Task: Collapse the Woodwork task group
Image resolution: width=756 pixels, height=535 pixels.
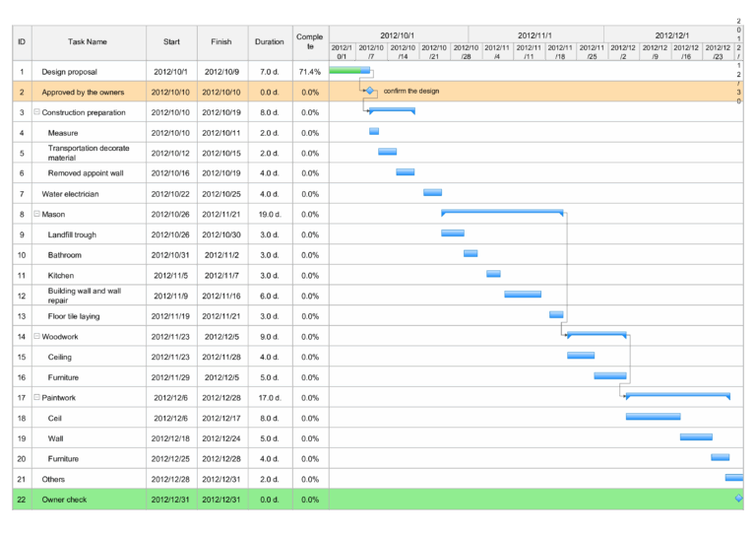Action: point(37,337)
